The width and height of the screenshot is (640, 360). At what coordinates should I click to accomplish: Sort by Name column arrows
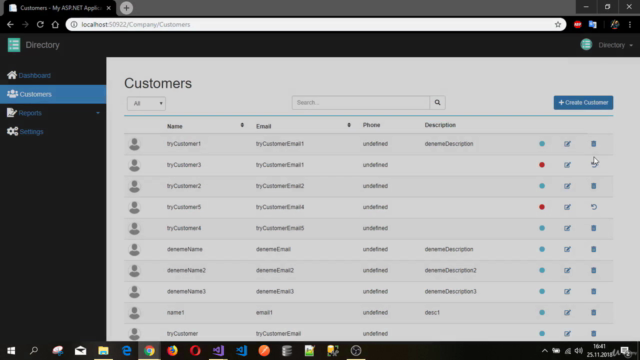pos(242,125)
